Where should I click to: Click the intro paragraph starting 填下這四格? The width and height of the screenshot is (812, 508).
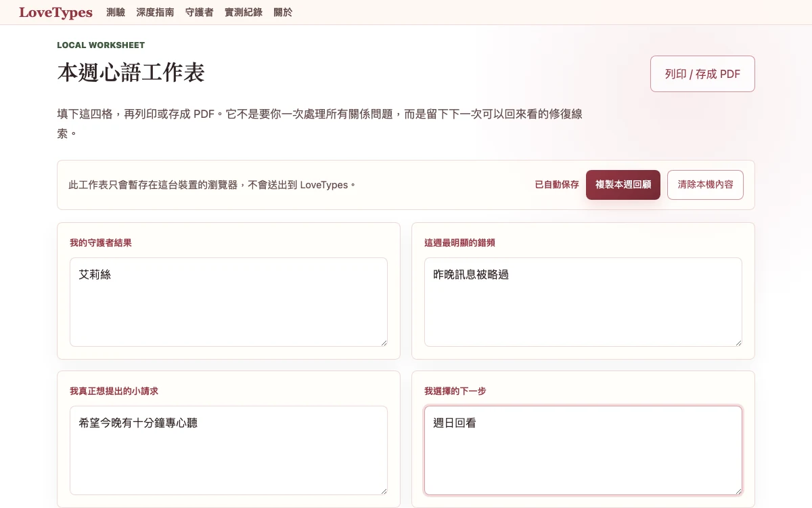319,124
